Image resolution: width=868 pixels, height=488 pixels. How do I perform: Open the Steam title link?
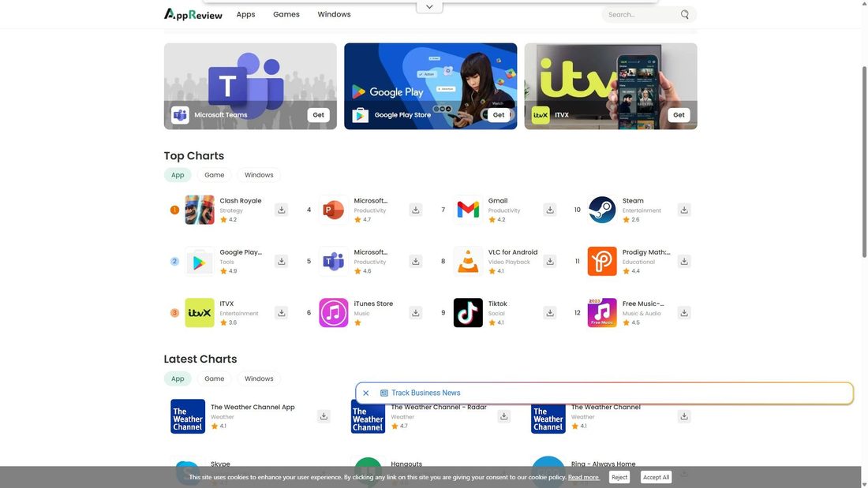633,201
